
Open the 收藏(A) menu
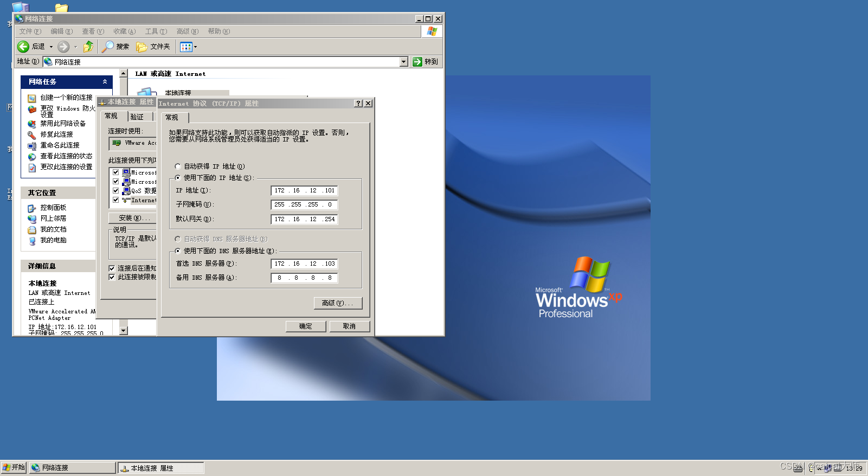click(x=125, y=31)
